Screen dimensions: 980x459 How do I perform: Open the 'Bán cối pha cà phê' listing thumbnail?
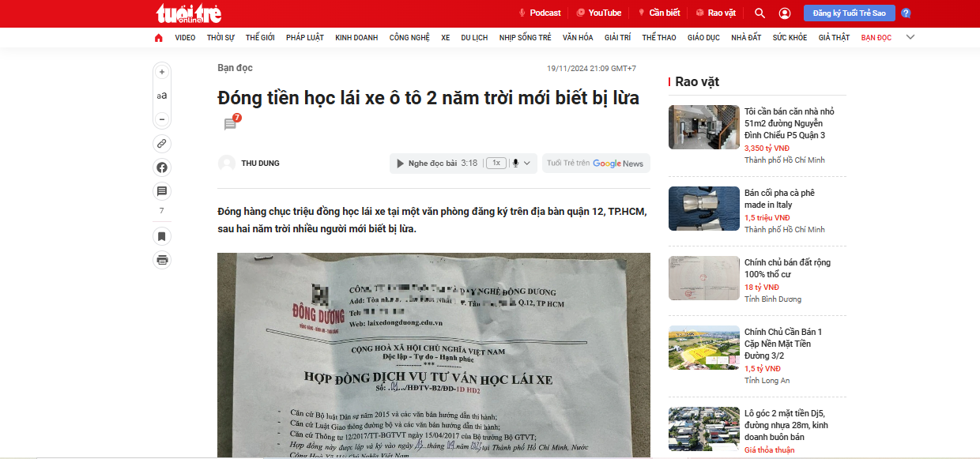[699, 209]
